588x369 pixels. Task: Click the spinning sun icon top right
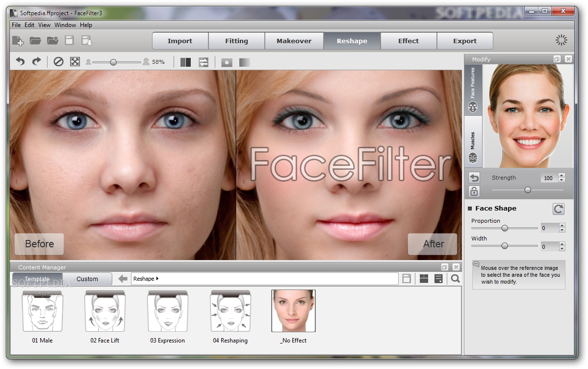click(x=562, y=40)
